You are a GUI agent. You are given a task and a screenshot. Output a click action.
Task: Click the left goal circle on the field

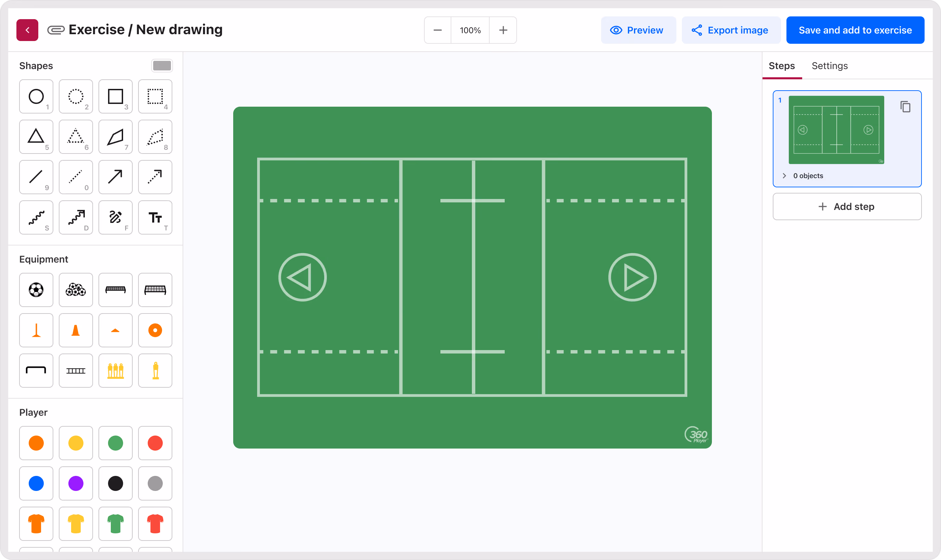(x=302, y=277)
